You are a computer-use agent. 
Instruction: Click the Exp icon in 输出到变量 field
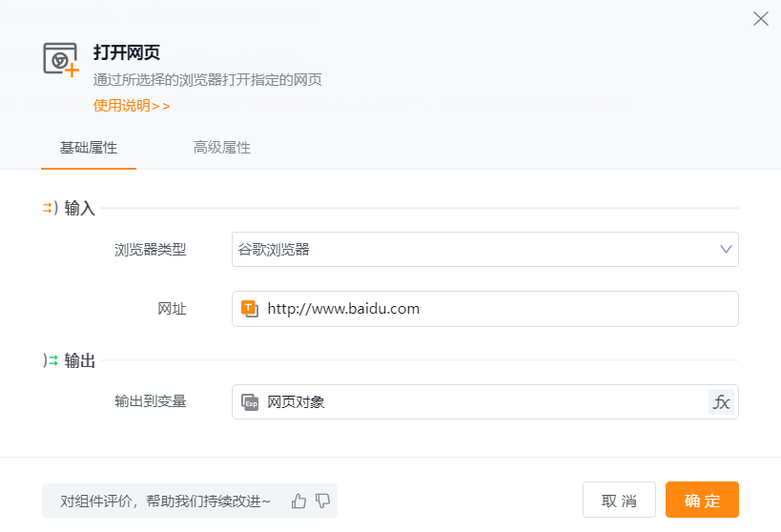[x=250, y=402]
